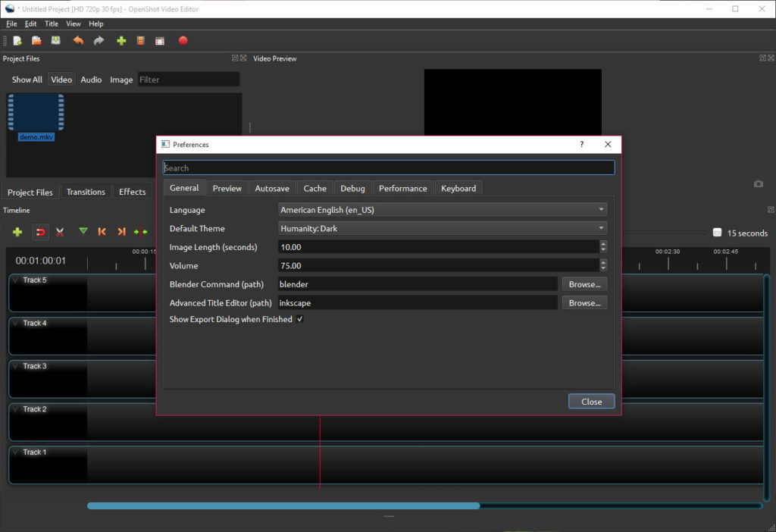Open the View menu

pos(74,23)
